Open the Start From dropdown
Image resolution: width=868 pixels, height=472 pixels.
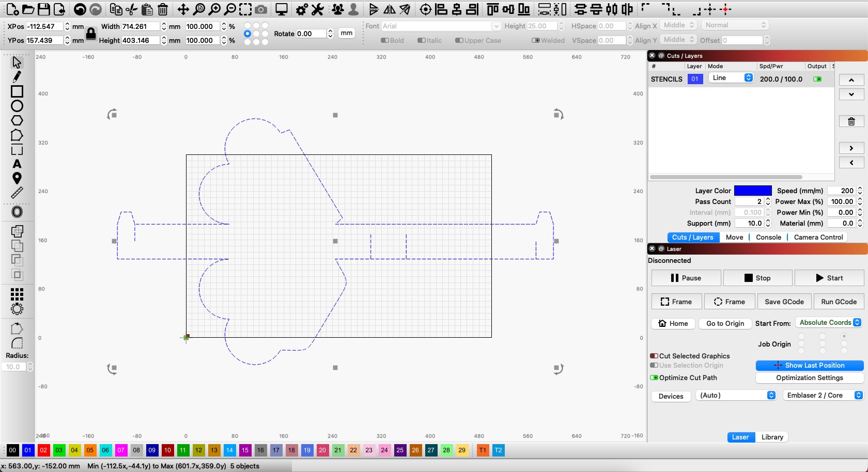click(829, 322)
